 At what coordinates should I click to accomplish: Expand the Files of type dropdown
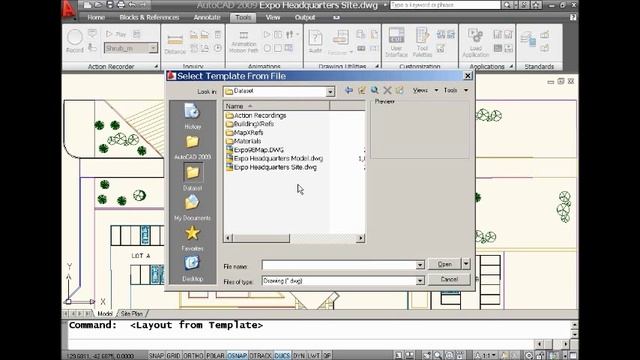coord(420,281)
